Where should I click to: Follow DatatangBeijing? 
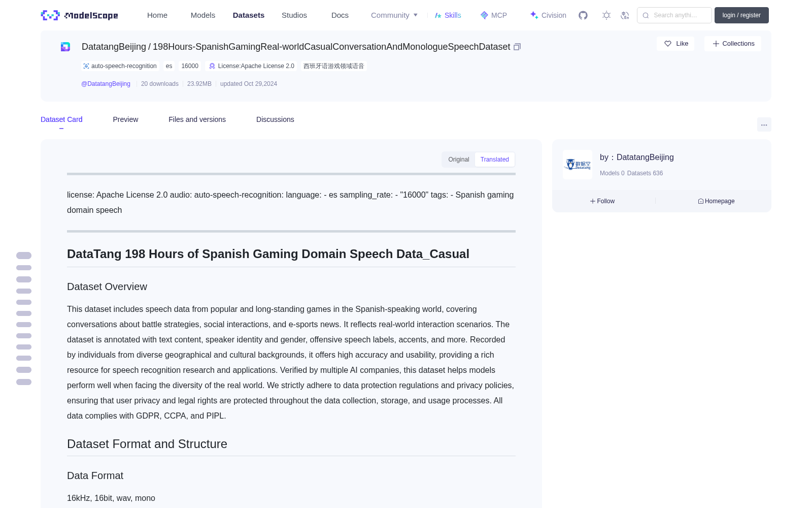pos(602,201)
